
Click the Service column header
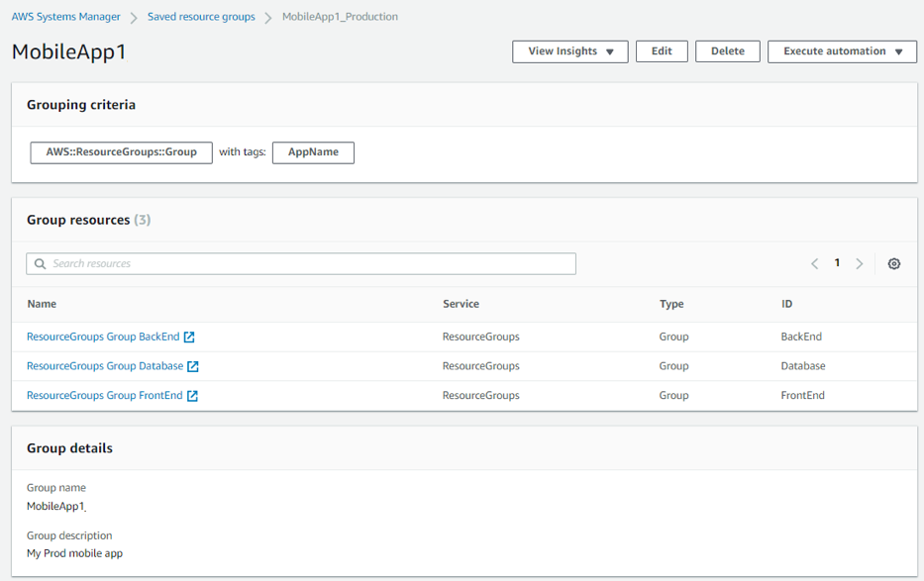tap(461, 304)
